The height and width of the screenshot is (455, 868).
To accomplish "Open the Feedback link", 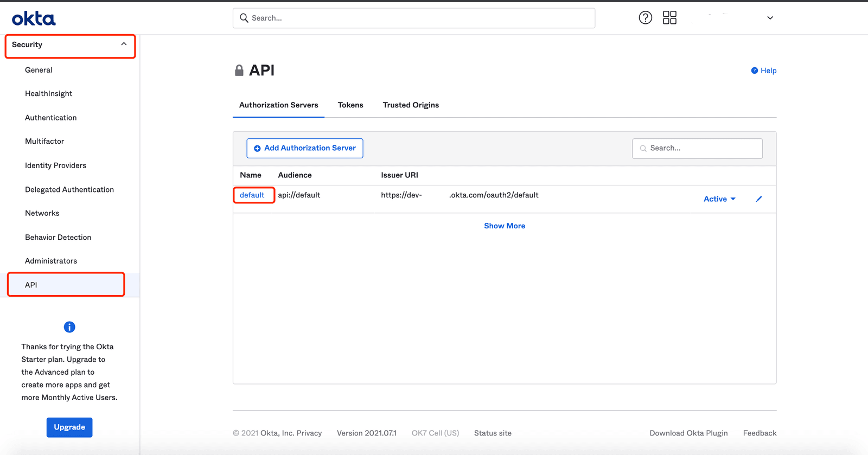I will click(x=759, y=433).
